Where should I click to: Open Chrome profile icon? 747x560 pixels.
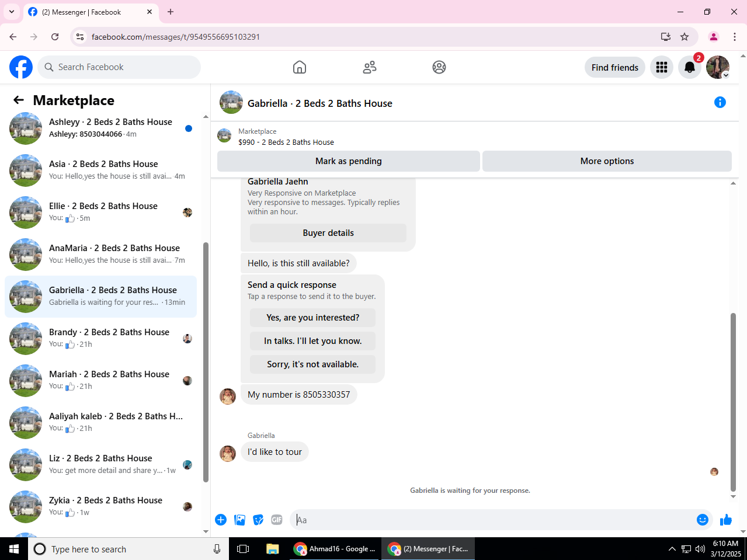pyautogui.click(x=714, y=37)
